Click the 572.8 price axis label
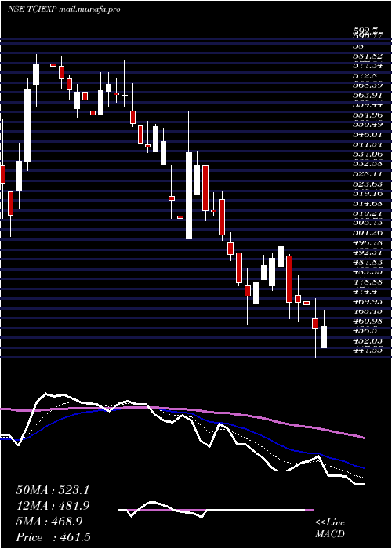Screen dimensions: 392x549 (x=365, y=75)
